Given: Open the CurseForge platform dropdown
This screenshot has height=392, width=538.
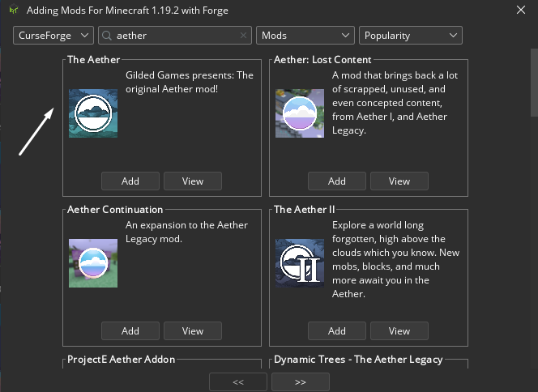Looking at the screenshot, I should tap(53, 36).
